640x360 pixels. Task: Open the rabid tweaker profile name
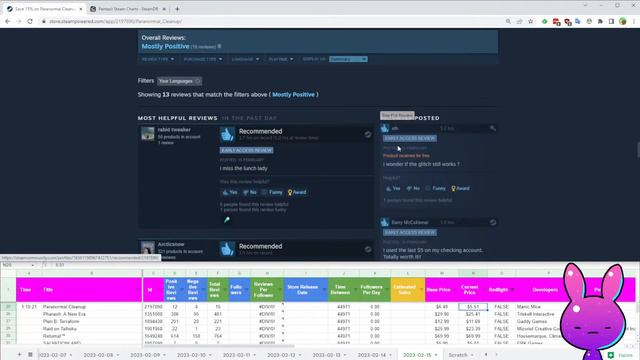(x=174, y=130)
